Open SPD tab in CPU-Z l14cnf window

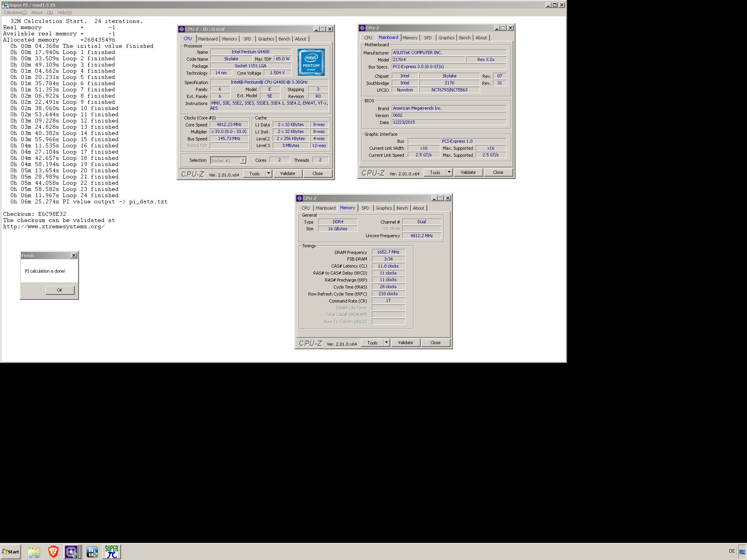point(247,39)
